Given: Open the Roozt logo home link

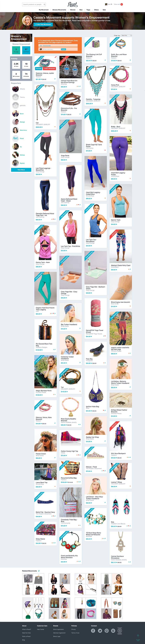Looking at the screenshot, I should pos(72,4).
